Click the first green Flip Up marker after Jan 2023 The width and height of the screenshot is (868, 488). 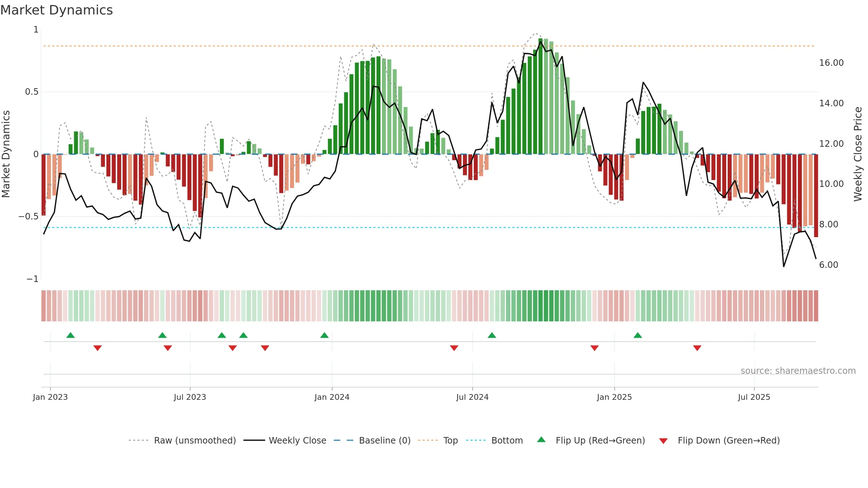[71, 335]
